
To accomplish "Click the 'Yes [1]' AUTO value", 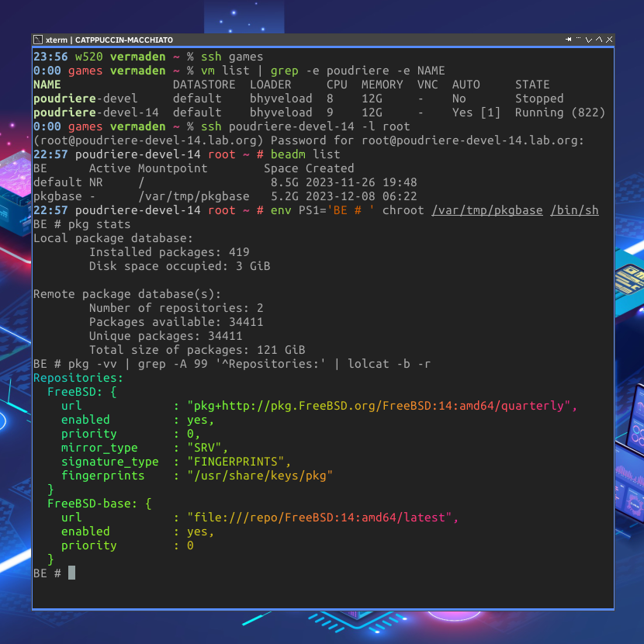I will pyautogui.click(x=476, y=113).
